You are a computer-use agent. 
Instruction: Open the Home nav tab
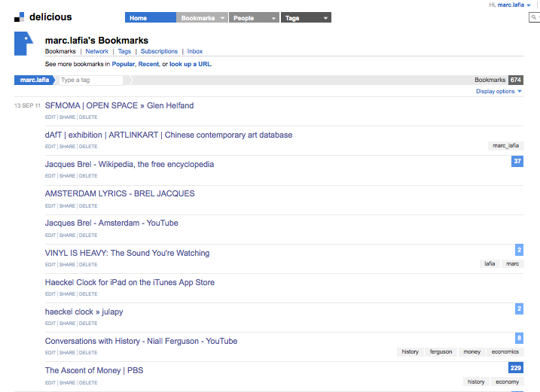pos(151,17)
